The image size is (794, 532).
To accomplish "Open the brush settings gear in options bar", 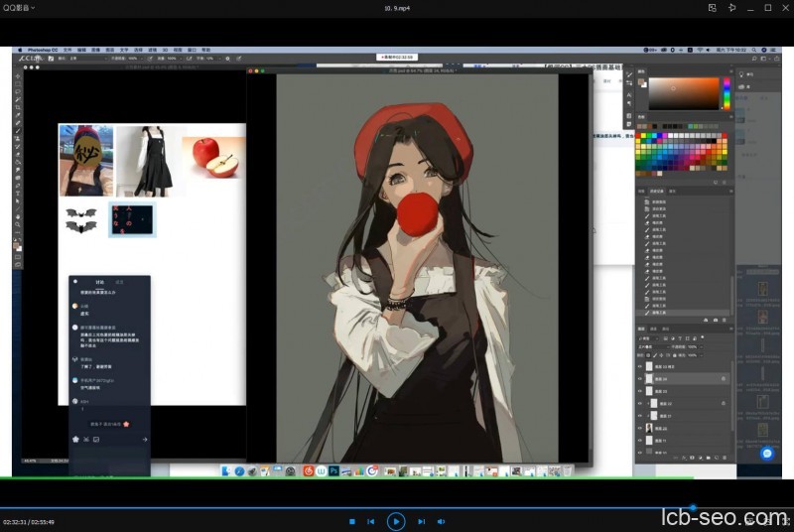I will [x=228, y=59].
